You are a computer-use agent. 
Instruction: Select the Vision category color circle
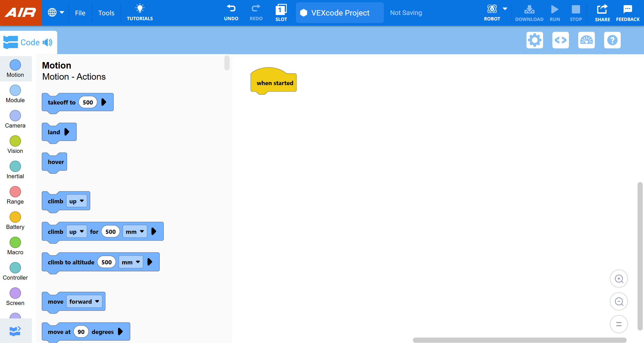click(x=15, y=141)
